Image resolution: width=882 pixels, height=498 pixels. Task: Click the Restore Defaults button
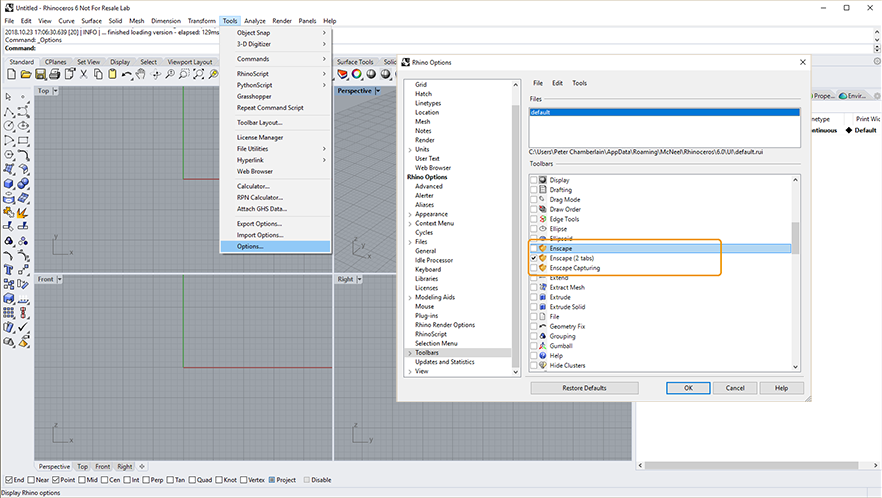[584, 388]
